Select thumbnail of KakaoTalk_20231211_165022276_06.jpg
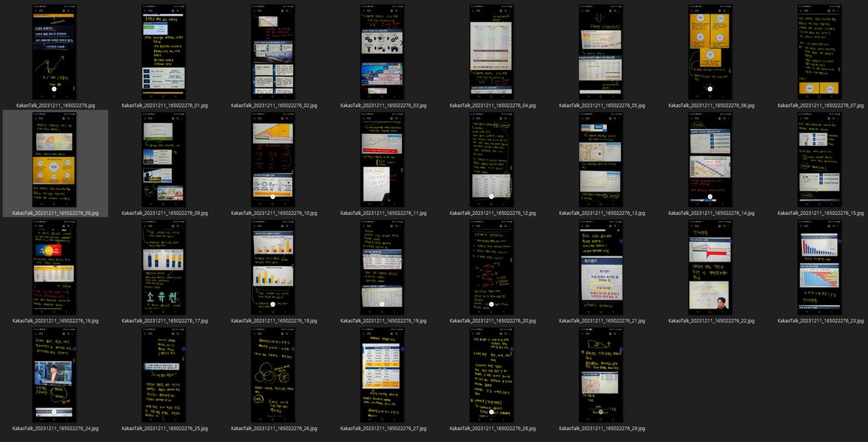Image resolution: width=868 pixels, height=442 pixels. tap(710, 52)
